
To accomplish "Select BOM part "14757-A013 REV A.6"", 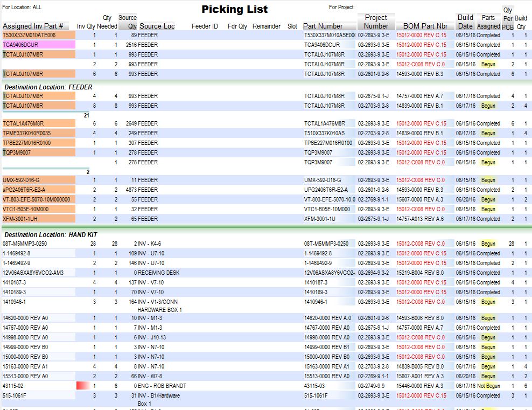I will click(420, 219).
